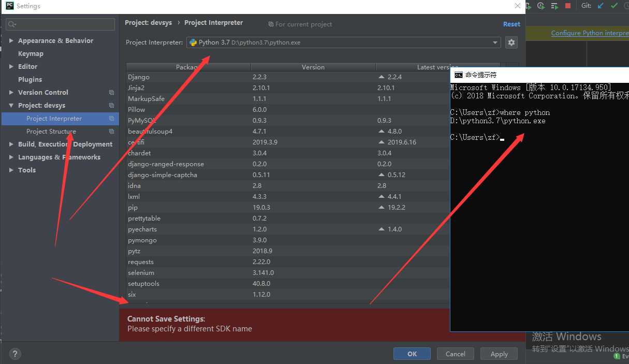This screenshot has width=629, height=364.
Task: Click the OK button
Action: click(412, 354)
